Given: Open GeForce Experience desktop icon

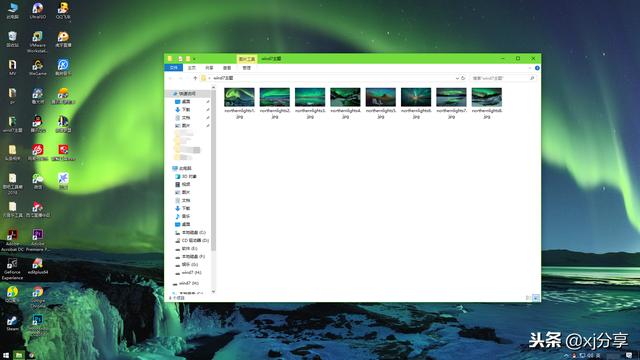Looking at the screenshot, I should click(x=13, y=269).
